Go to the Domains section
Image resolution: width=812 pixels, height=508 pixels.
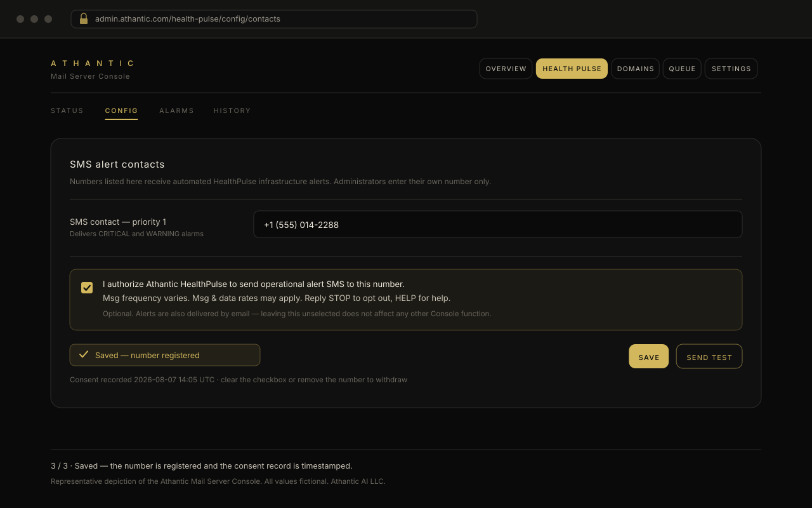point(635,69)
